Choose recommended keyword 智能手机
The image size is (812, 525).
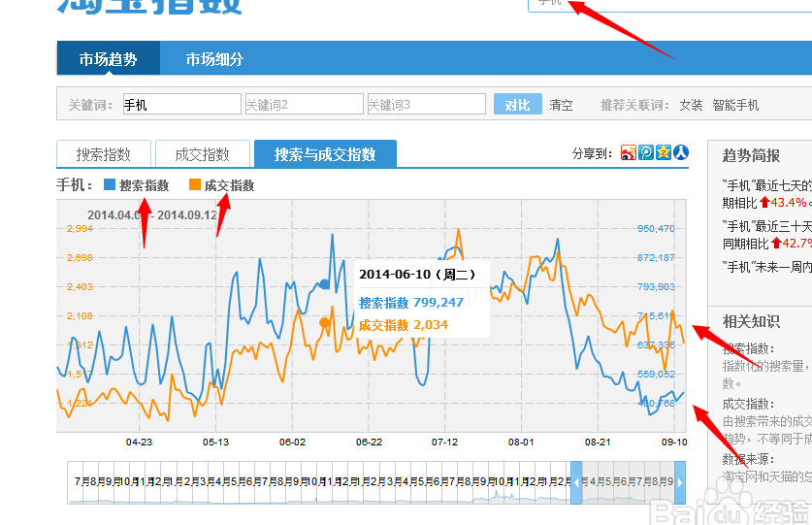735,105
